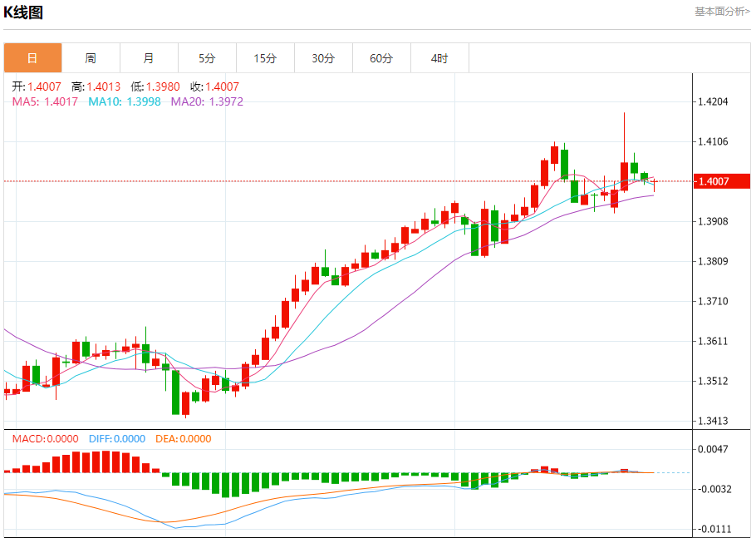Select the 日 daily chart tab
Viewport: 756px width, 538px height.
click(x=32, y=58)
